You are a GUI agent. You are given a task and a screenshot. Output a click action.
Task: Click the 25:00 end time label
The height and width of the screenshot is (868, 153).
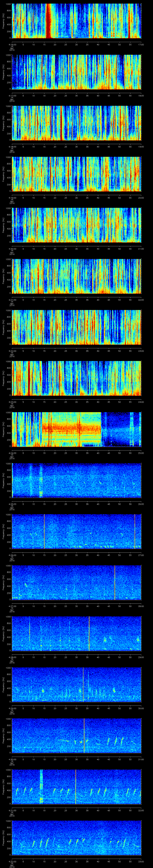click(x=141, y=453)
